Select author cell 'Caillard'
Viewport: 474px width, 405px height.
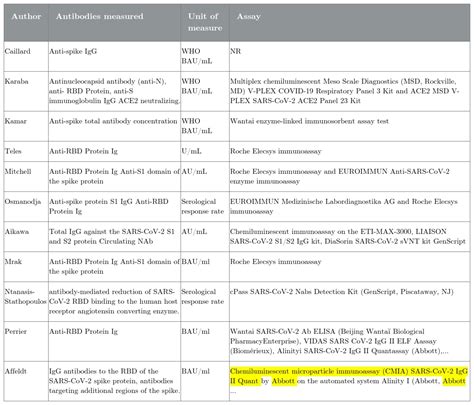click(x=26, y=56)
